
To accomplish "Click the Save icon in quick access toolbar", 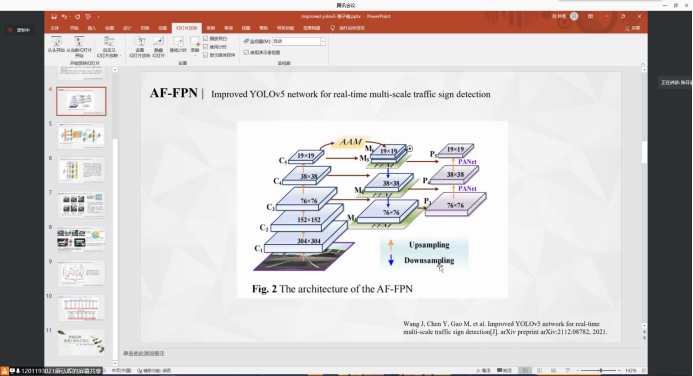I will pos(54,16).
